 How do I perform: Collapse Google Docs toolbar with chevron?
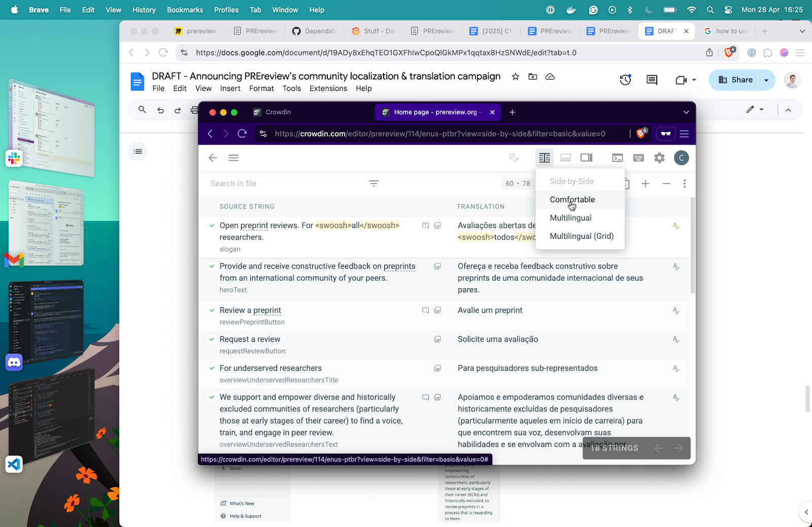[x=788, y=110]
